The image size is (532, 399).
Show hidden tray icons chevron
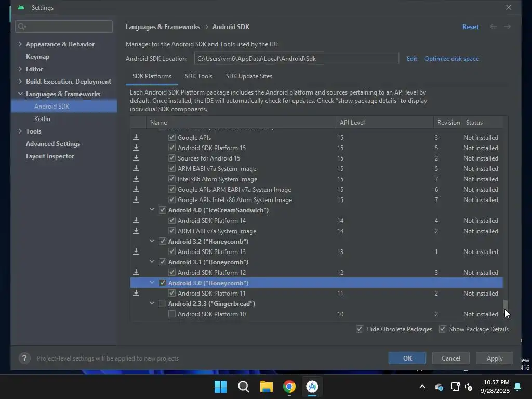(x=422, y=387)
